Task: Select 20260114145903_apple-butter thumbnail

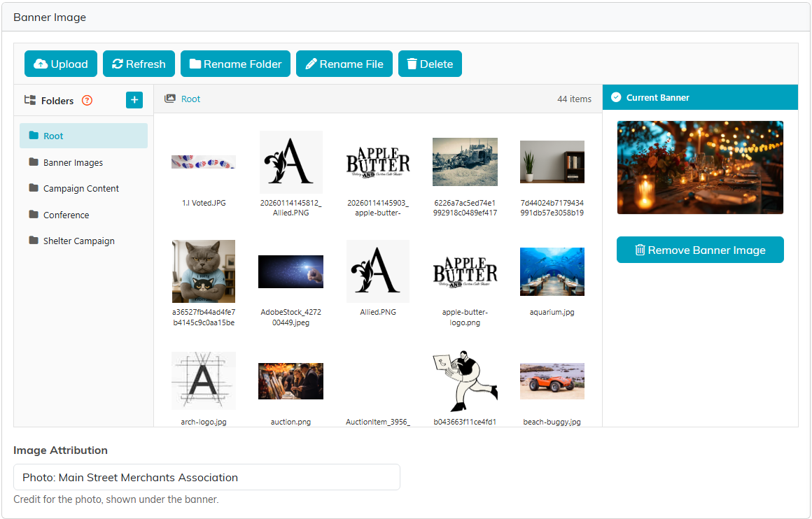Action: pos(378,162)
